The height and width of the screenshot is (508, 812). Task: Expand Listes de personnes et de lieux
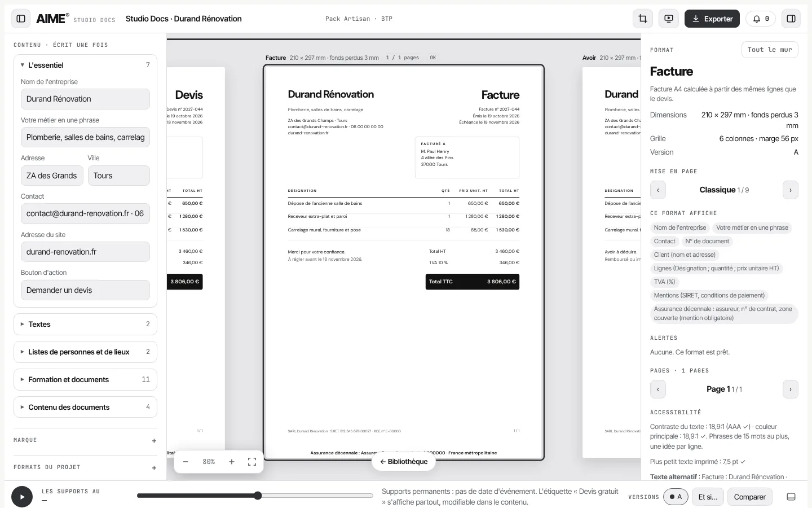click(85, 352)
